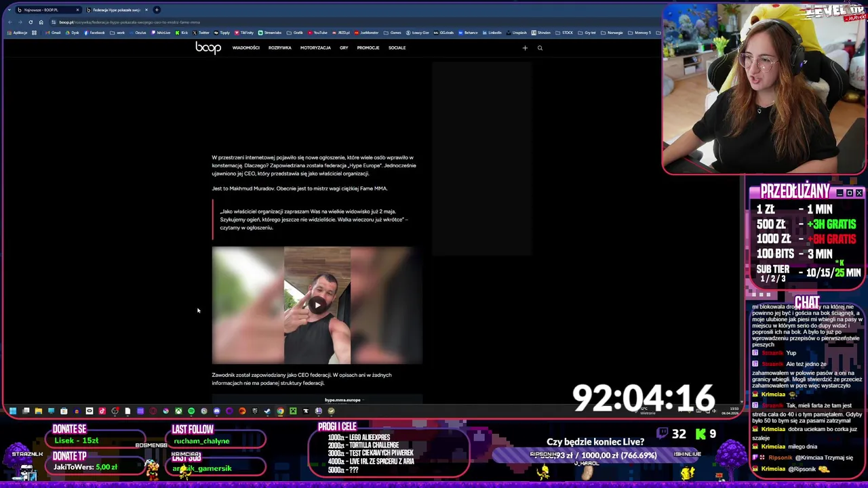
Task: Open the YouTube bookmark
Action: point(317,33)
